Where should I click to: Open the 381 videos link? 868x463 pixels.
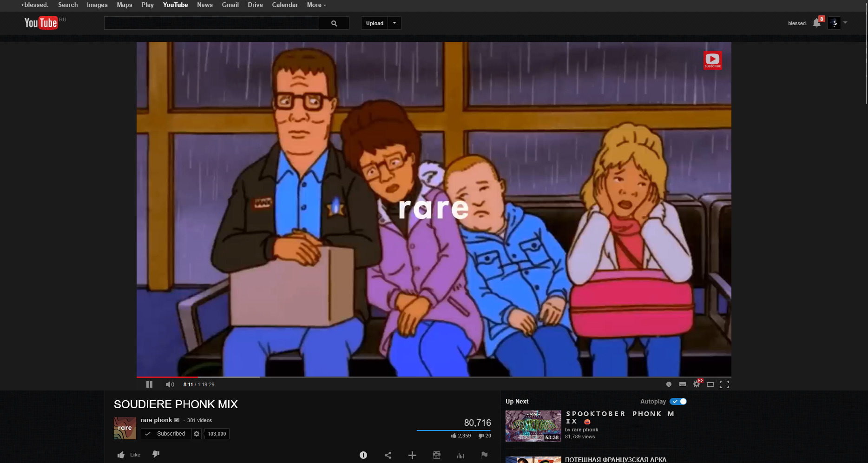point(199,420)
